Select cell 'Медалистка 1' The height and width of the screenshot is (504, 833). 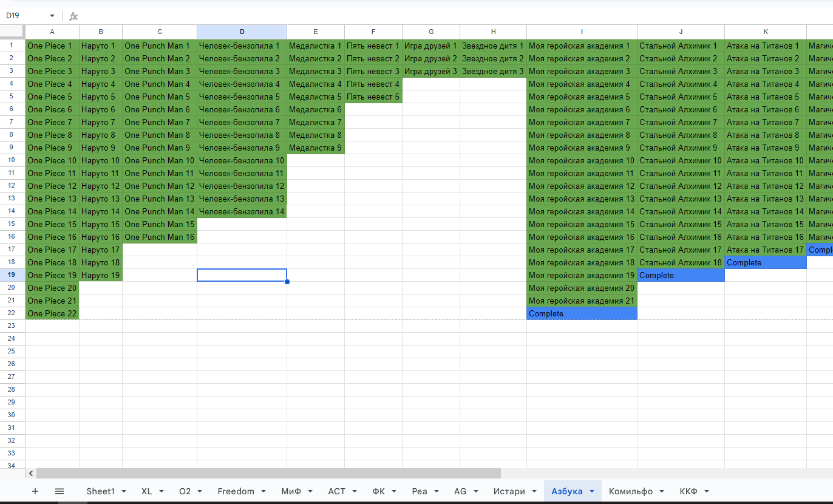coord(316,46)
